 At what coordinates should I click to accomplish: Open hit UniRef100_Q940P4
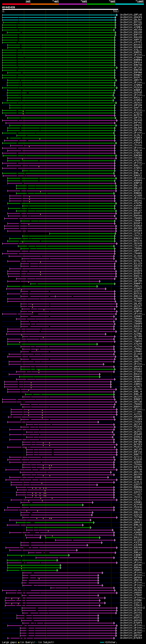(131, 17)
